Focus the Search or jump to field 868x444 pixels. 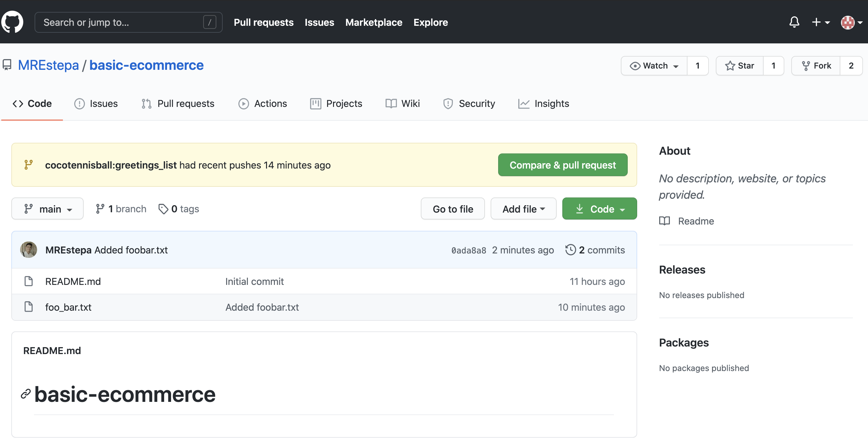[x=128, y=22]
